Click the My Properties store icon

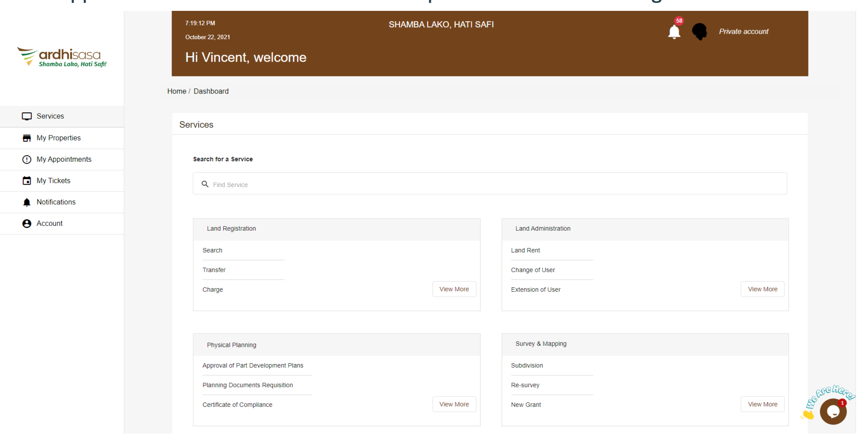tap(27, 138)
